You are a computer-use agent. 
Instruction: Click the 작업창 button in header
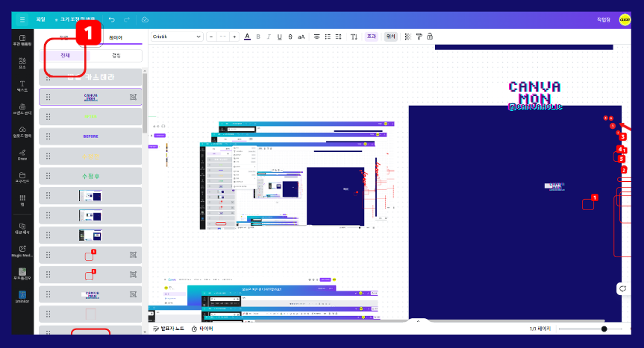(x=604, y=19)
